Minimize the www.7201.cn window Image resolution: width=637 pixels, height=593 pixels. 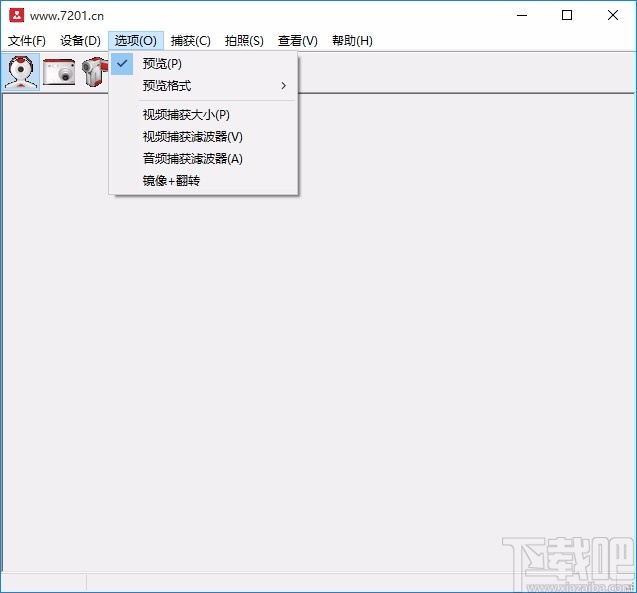click(522, 15)
